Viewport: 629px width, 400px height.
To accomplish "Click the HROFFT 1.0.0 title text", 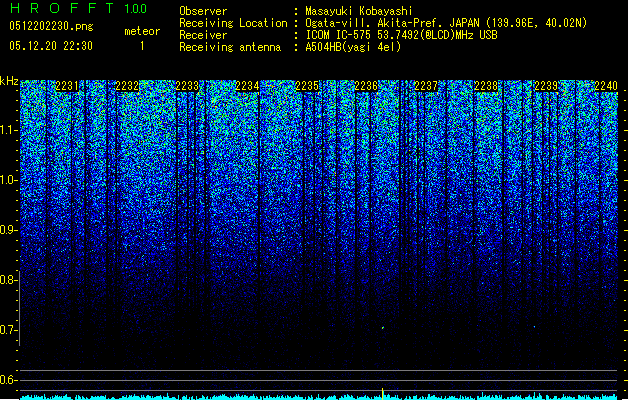I will click(x=78, y=8).
